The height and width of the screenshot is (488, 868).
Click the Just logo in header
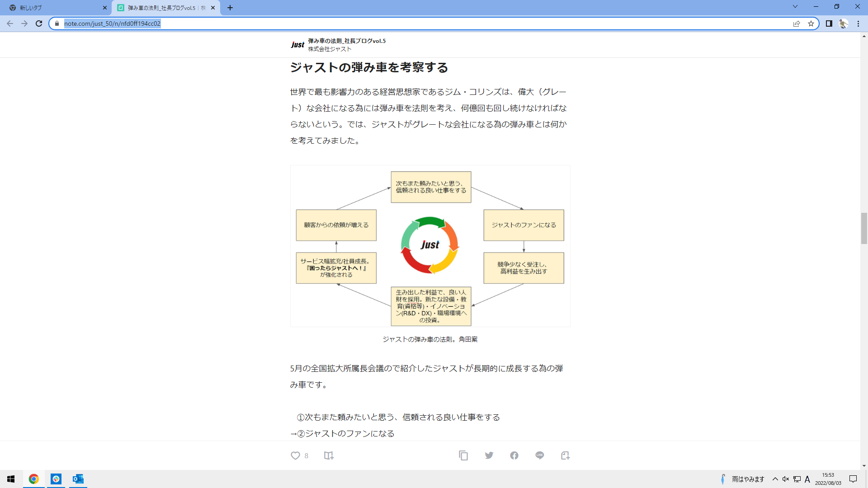(x=297, y=45)
